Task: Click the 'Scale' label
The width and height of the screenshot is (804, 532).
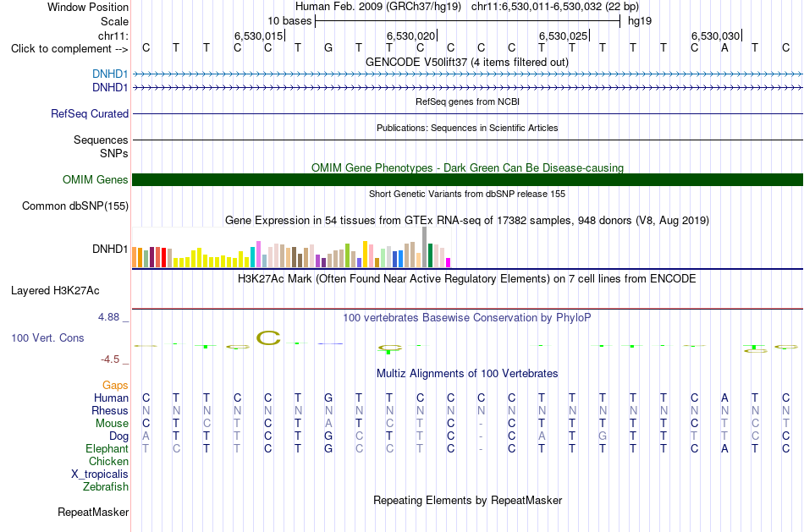Action: pyautogui.click(x=115, y=21)
